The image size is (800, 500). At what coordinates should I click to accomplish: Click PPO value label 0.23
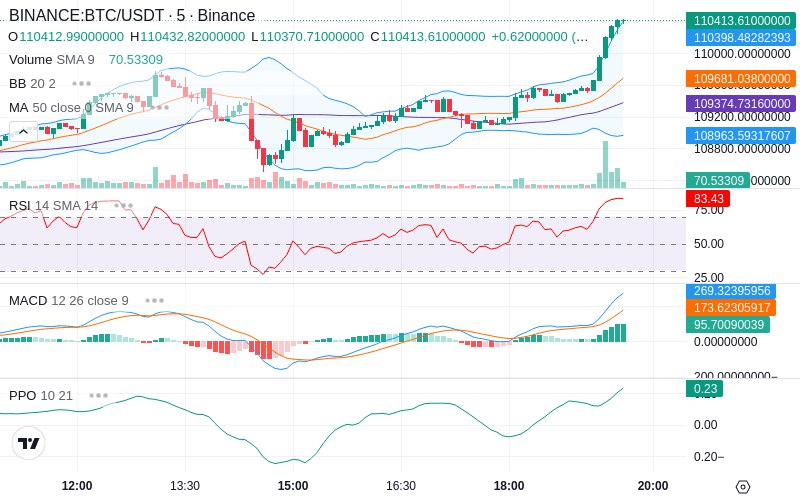click(x=704, y=389)
